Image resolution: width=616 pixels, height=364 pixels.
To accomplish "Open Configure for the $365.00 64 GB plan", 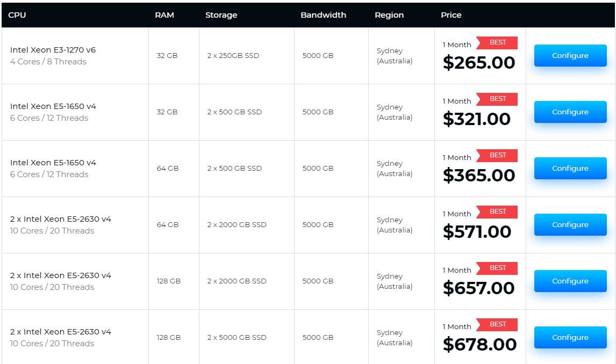I will [x=570, y=168].
